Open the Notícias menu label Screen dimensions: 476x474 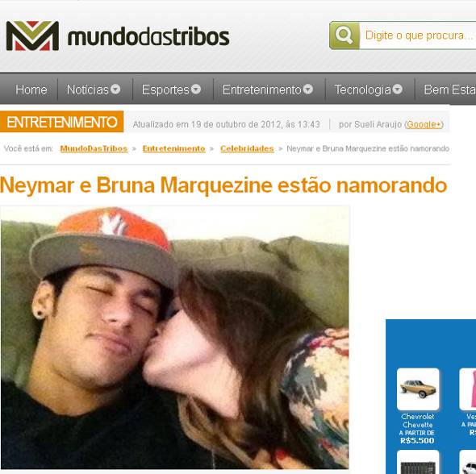point(87,89)
